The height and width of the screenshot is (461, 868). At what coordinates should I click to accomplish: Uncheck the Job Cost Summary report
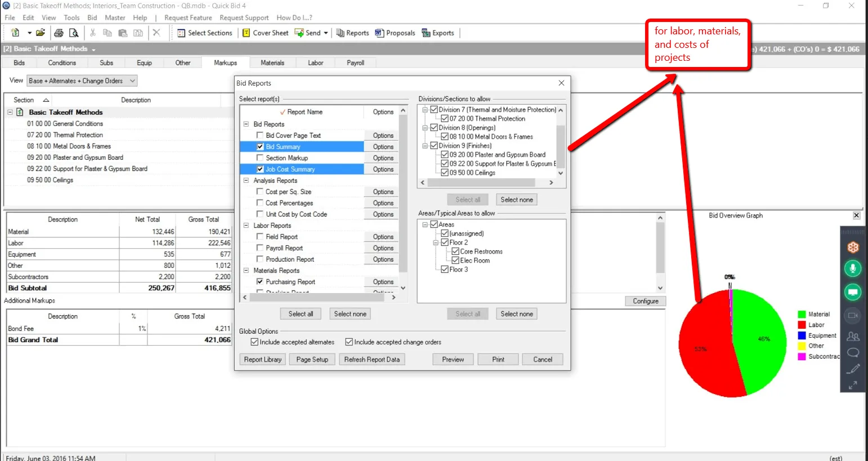tap(260, 169)
